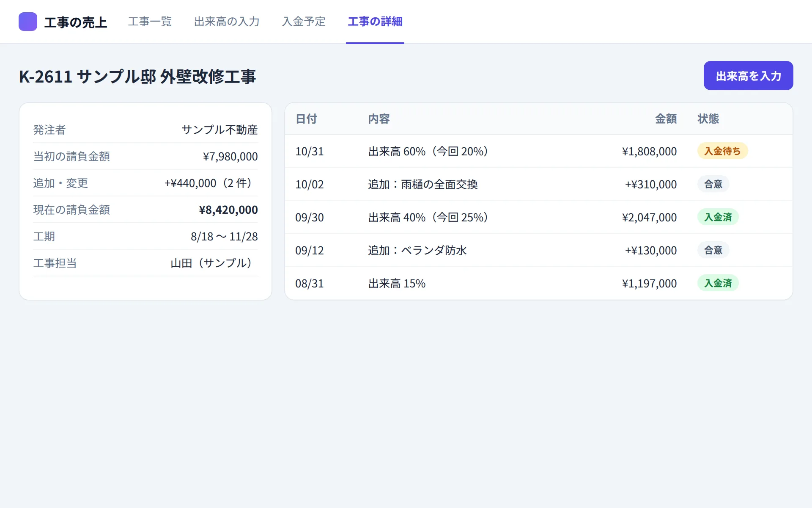Click the +¥310,000 amount
Viewport: 812px width, 508px height.
pyautogui.click(x=651, y=184)
